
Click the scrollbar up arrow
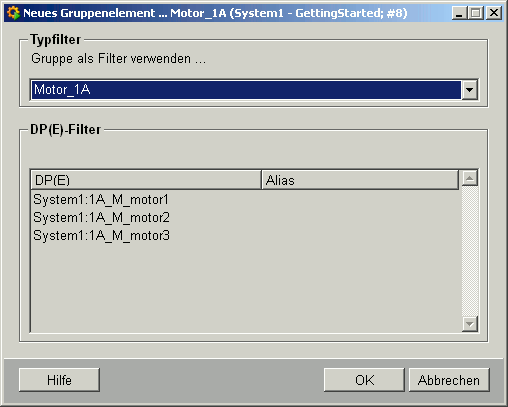point(470,178)
